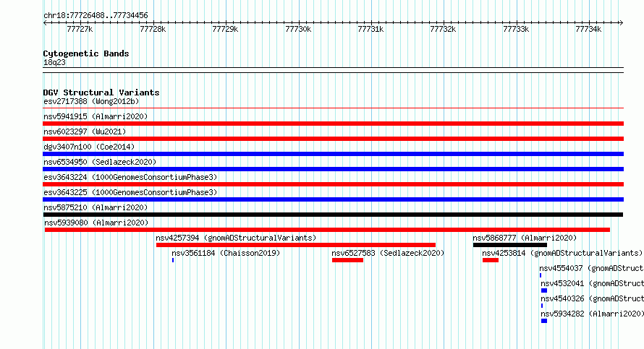644x349 pixels.
Task: Click the ruler's left end arrow
Action: [x=45, y=22]
